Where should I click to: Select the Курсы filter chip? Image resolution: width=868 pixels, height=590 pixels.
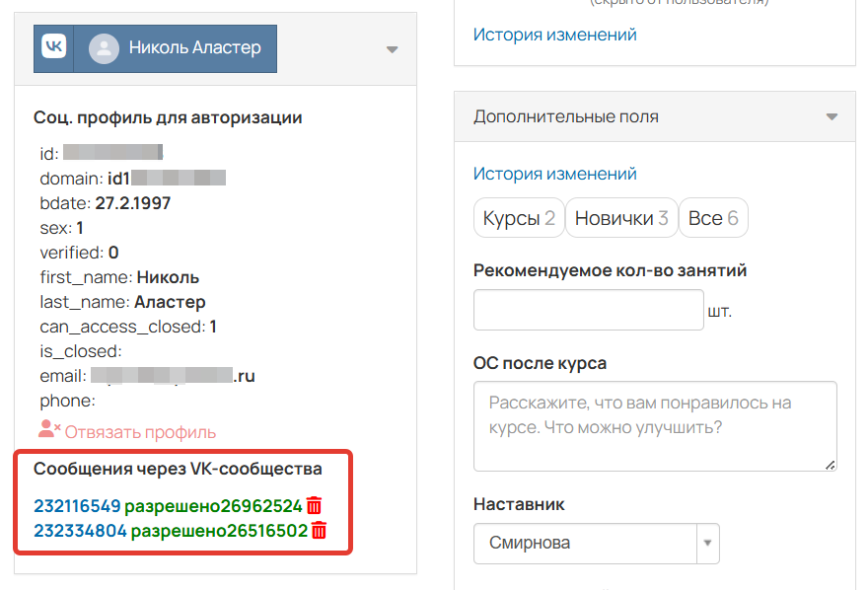(x=519, y=217)
